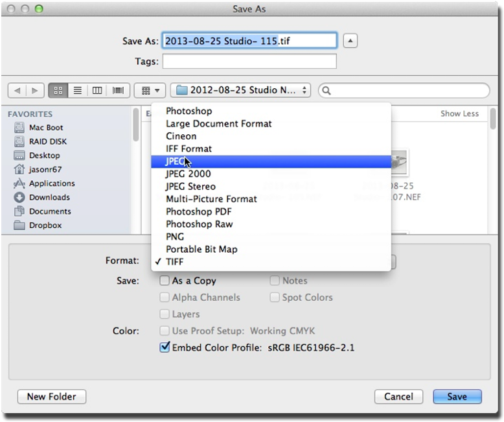
Task: Enable the As a Copy checkbox
Action: pyautogui.click(x=165, y=281)
